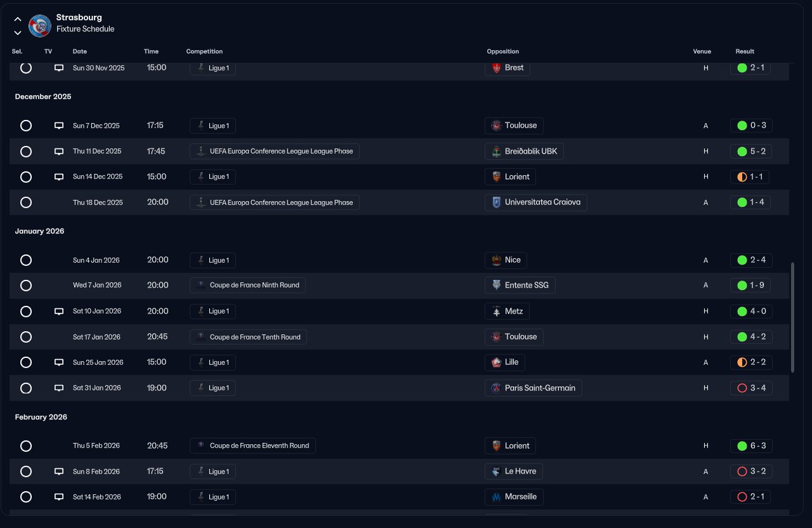Image resolution: width=812 pixels, height=528 pixels.
Task: Sort fixtures by the Date column header
Action: point(80,51)
